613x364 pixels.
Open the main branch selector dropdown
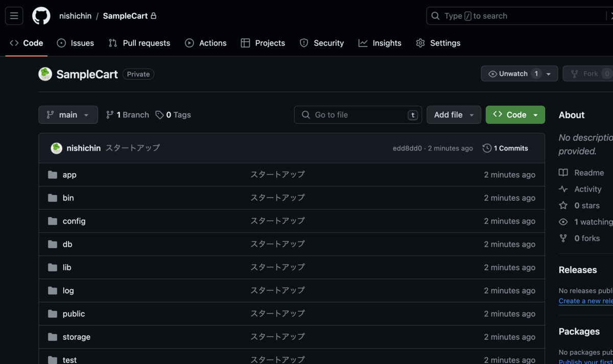click(68, 115)
